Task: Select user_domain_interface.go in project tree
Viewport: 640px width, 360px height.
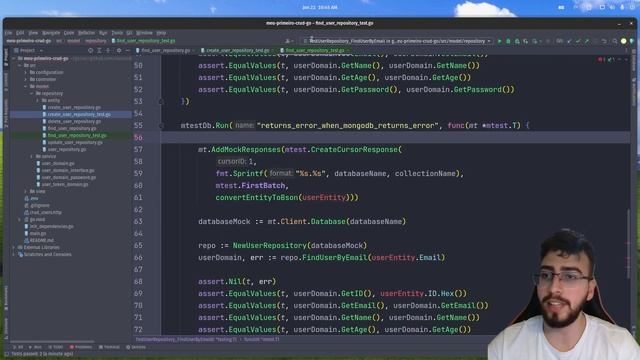Action: tap(68, 170)
